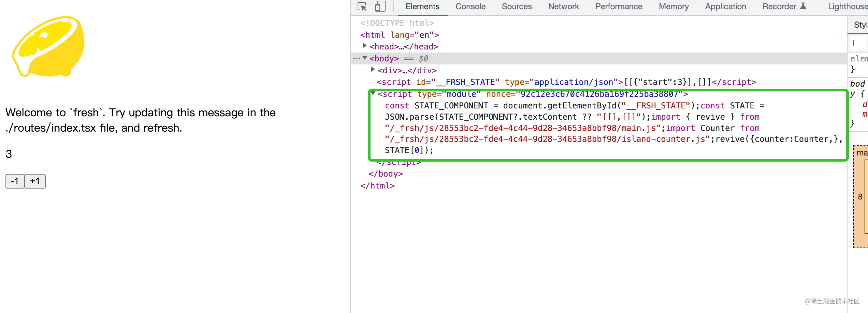Click the counter value 3 text
The width and height of the screenshot is (868, 313).
(9, 154)
